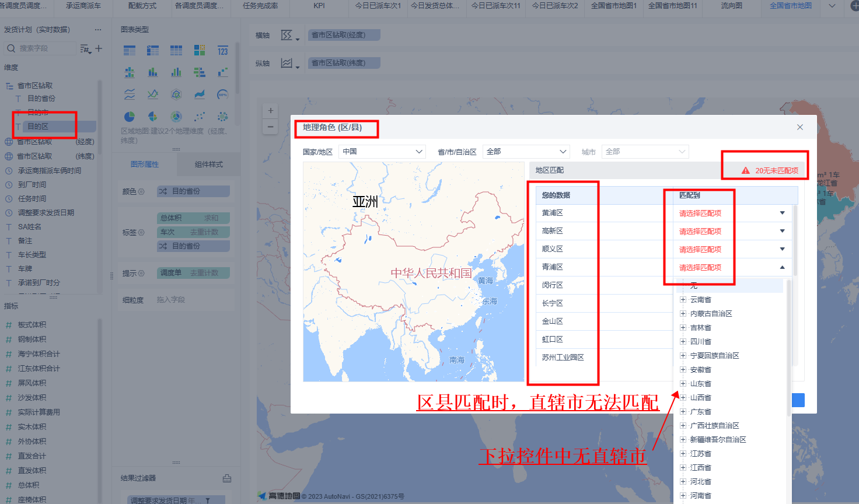The height and width of the screenshot is (504, 859).
Task: Click the chart type panel scrollbar
Action: click(238, 67)
